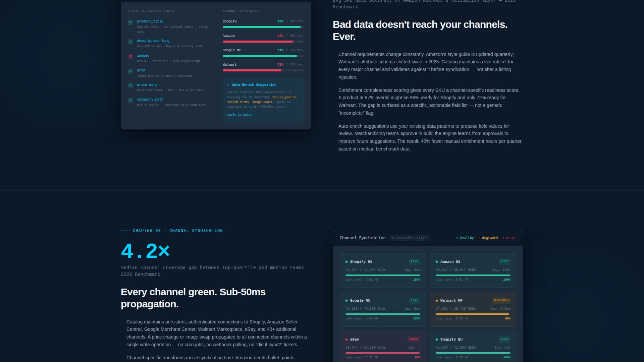The image size is (644, 362).
Task: Click the DEGRADED badge on Walmart MP
Action: 501,300
